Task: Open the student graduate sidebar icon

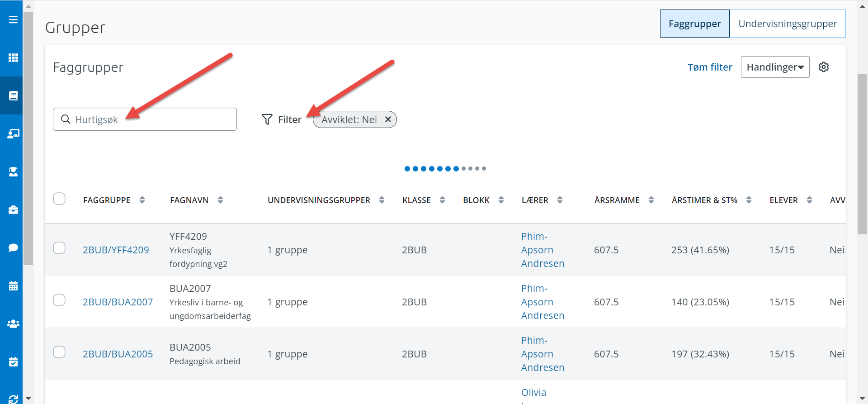Action: 13,171
